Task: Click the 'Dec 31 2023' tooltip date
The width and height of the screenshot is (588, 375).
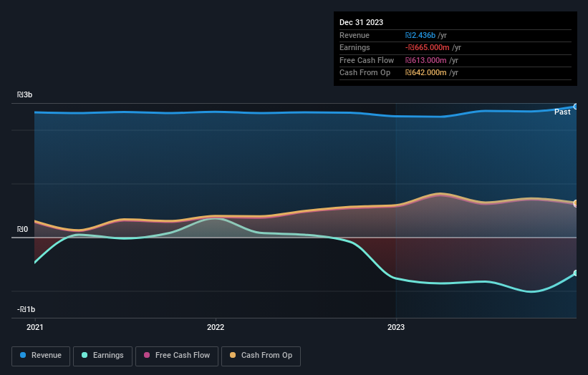Action: (x=361, y=22)
